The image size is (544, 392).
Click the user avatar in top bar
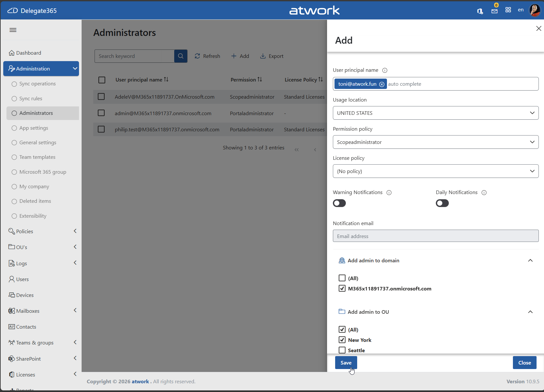pyautogui.click(x=534, y=10)
